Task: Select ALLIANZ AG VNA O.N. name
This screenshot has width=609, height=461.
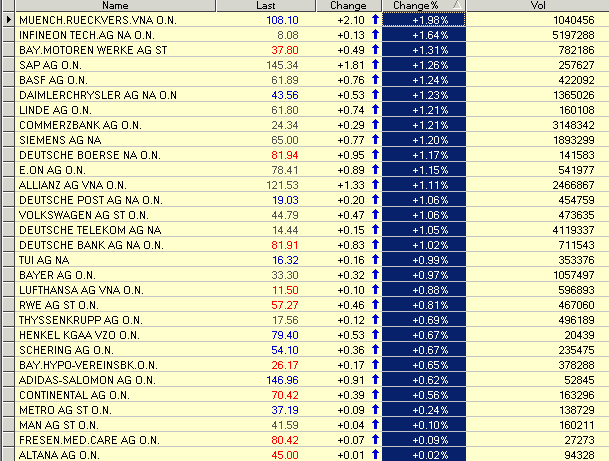Action: point(73,185)
